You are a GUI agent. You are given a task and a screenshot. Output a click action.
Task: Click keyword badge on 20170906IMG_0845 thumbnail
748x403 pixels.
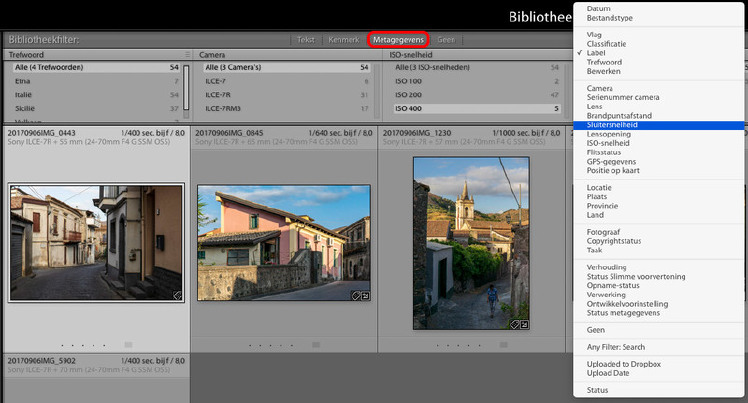pos(356,296)
